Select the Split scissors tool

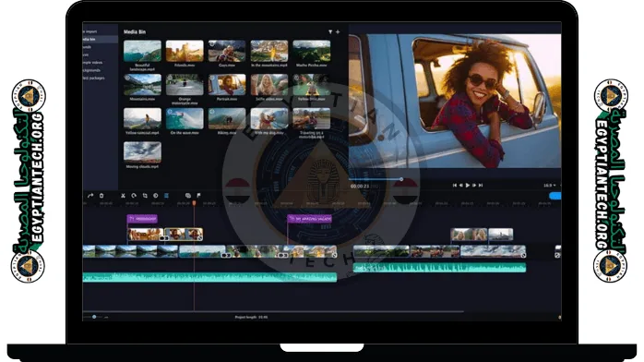point(123,196)
